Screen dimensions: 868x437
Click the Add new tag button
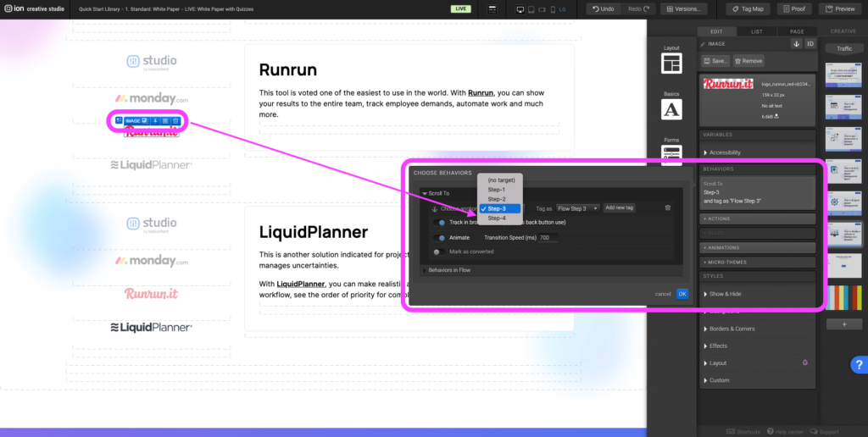click(x=620, y=208)
